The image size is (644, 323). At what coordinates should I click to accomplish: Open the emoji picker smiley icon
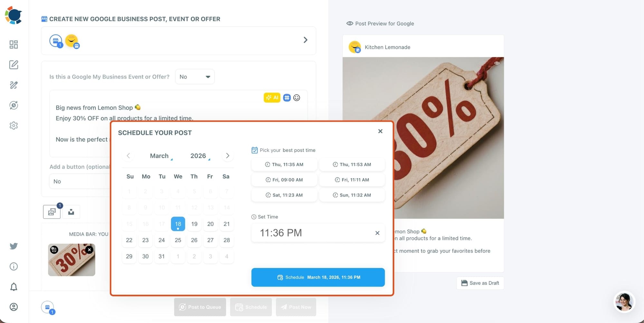pyautogui.click(x=297, y=98)
